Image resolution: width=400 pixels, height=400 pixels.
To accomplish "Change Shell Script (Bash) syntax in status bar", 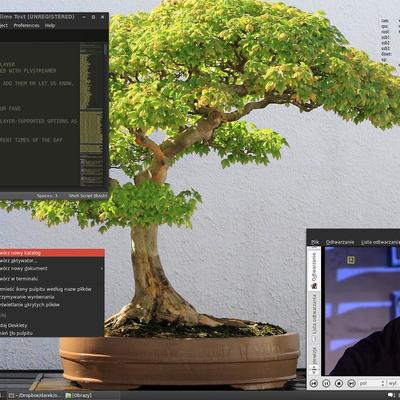I will click(x=88, y=196).
